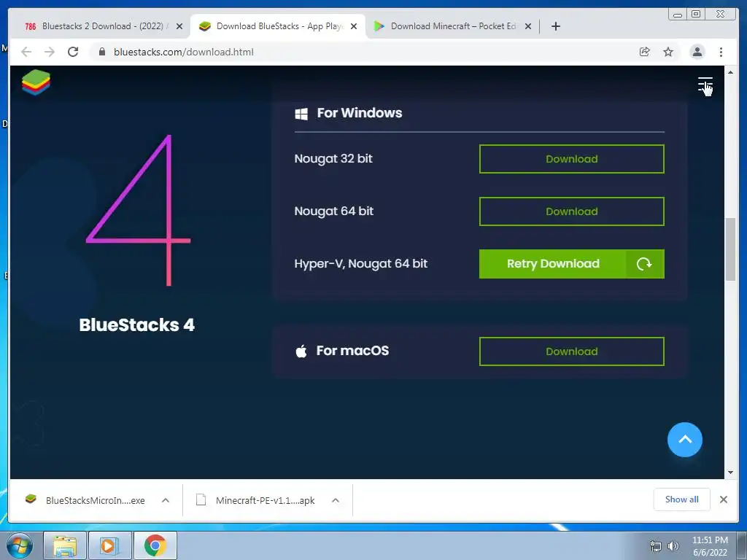Click the BlueStacks 4 title text
This screenshot has width=747, height=560.
(x=136, y=324)
